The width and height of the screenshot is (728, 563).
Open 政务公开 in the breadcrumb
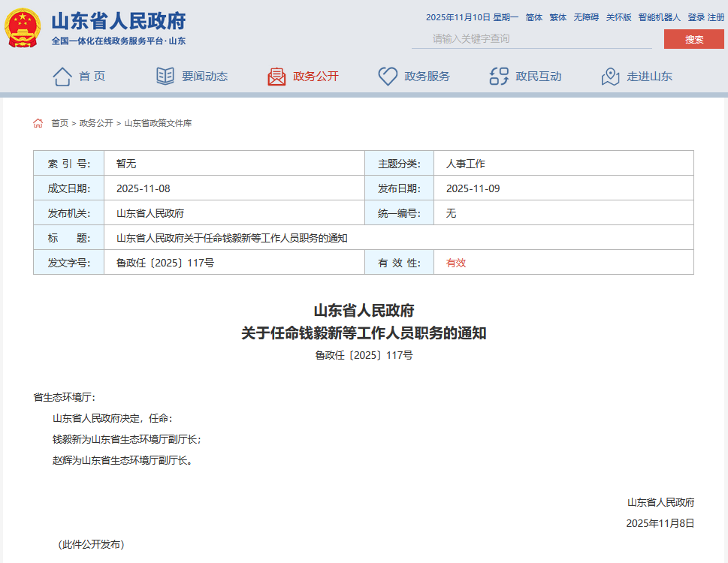(x=96, y=123)
